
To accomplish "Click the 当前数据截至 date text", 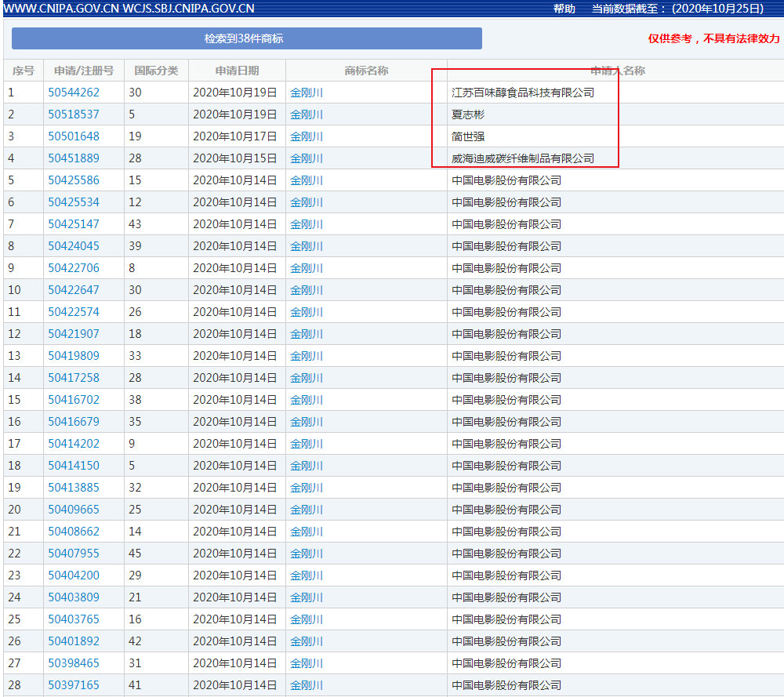I will [678, 9].
